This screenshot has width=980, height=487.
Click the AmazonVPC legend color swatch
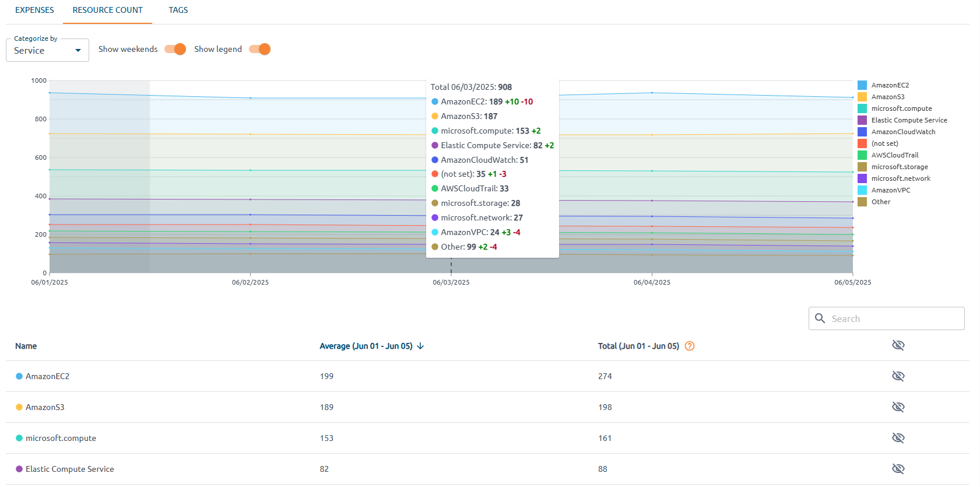(x=862, y=190)
